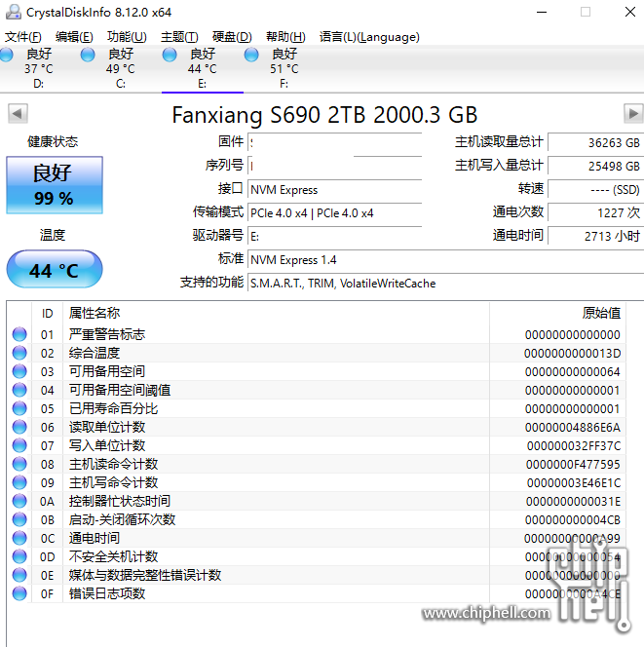Click status orb for ID 02 综合温度

pyautogui.click(x=19, y=353)
